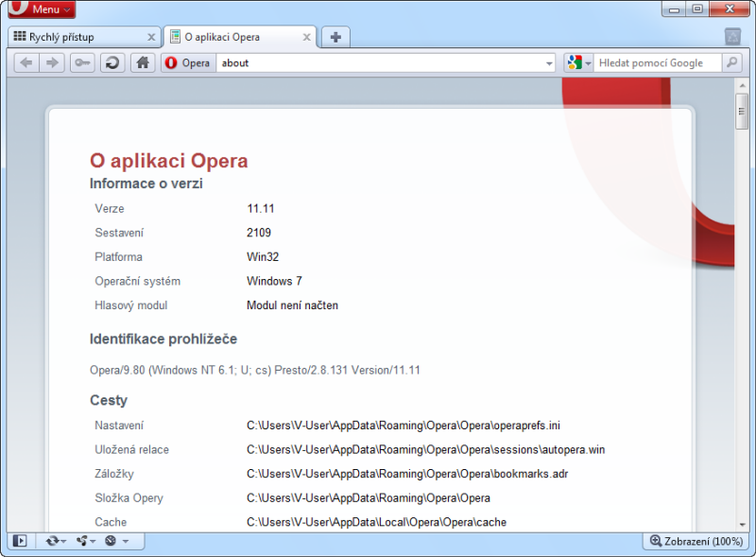Open the Opera Turbo icon
The height and width of the screenshot is (557, 756).
click(x=111, y=541)
